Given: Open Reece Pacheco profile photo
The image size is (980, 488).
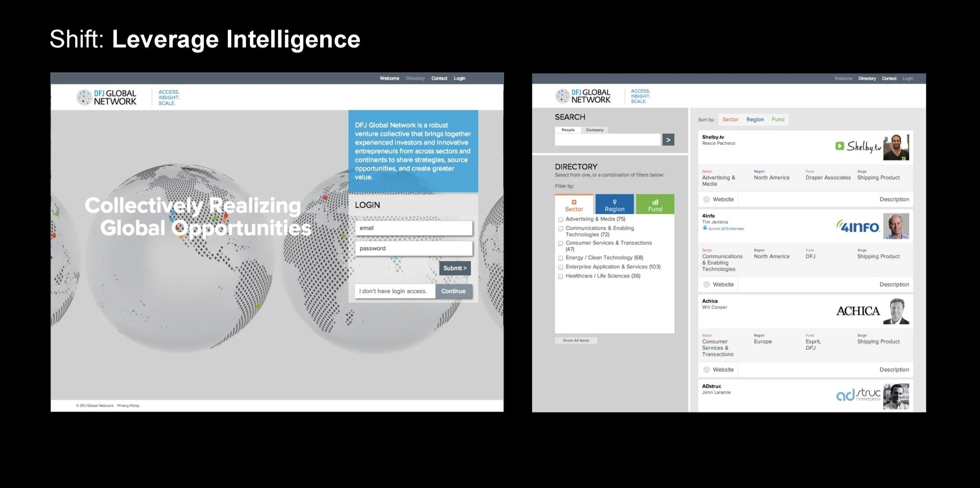Looking at the screenshot, I should [896, 147].
